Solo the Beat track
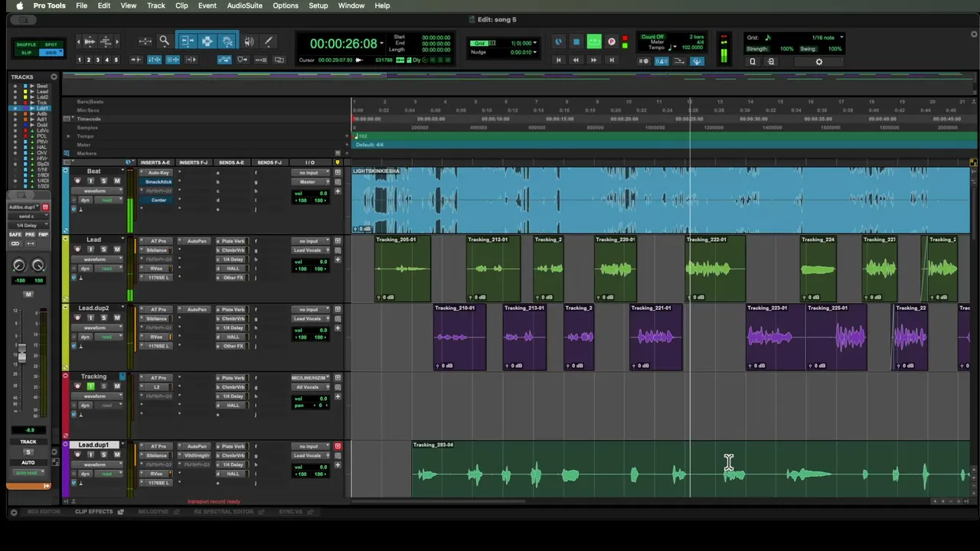The height and width of the screenshot is (551, 980). pos(103,181)
